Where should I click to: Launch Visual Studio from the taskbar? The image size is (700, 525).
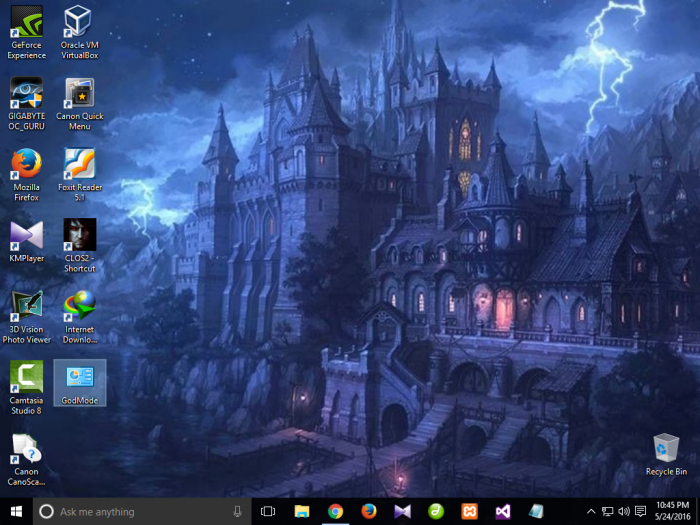tap(503, 512)
